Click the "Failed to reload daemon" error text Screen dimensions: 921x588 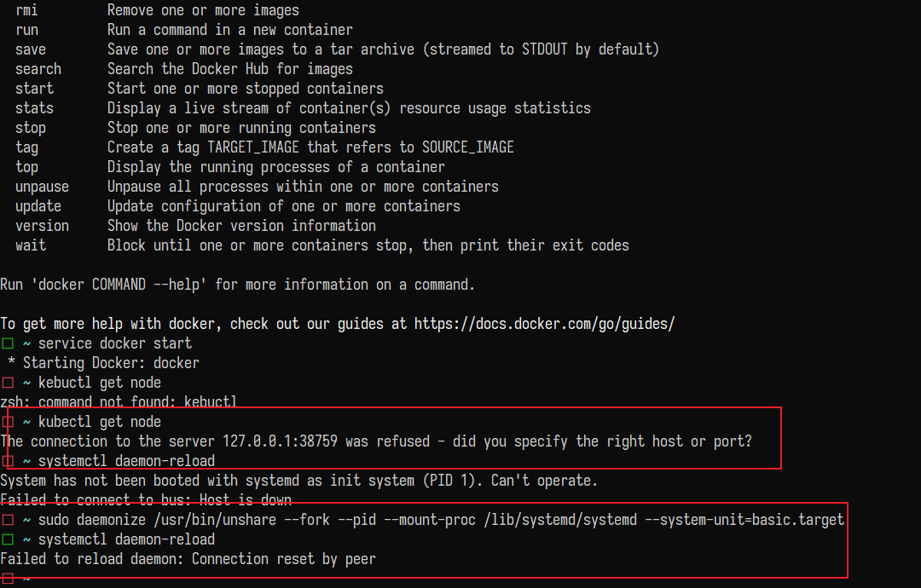click(188, 558)
